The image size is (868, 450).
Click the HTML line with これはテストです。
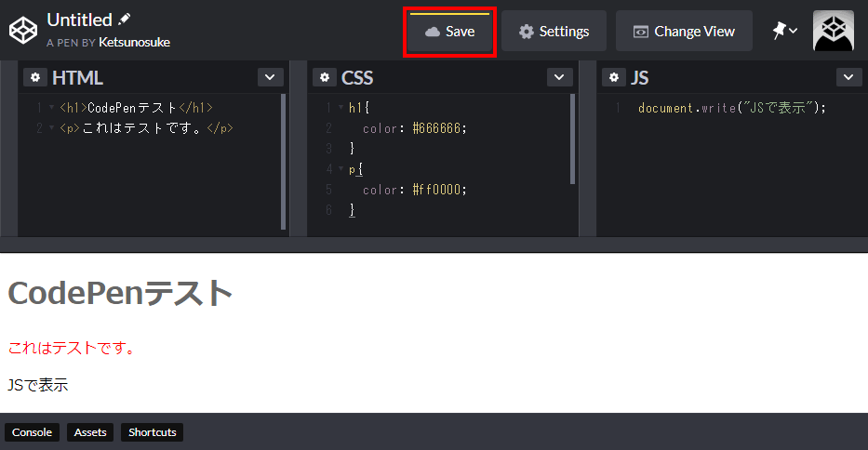point(146,128)
